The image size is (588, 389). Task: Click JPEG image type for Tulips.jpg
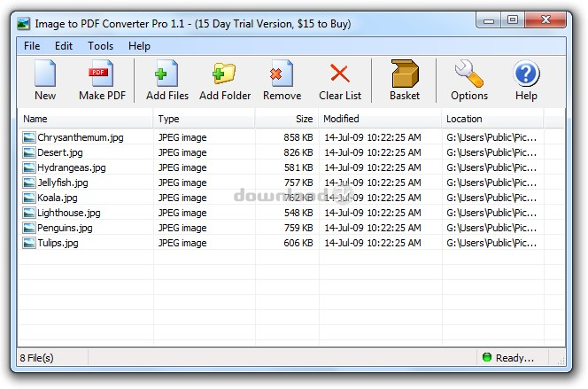182,243
